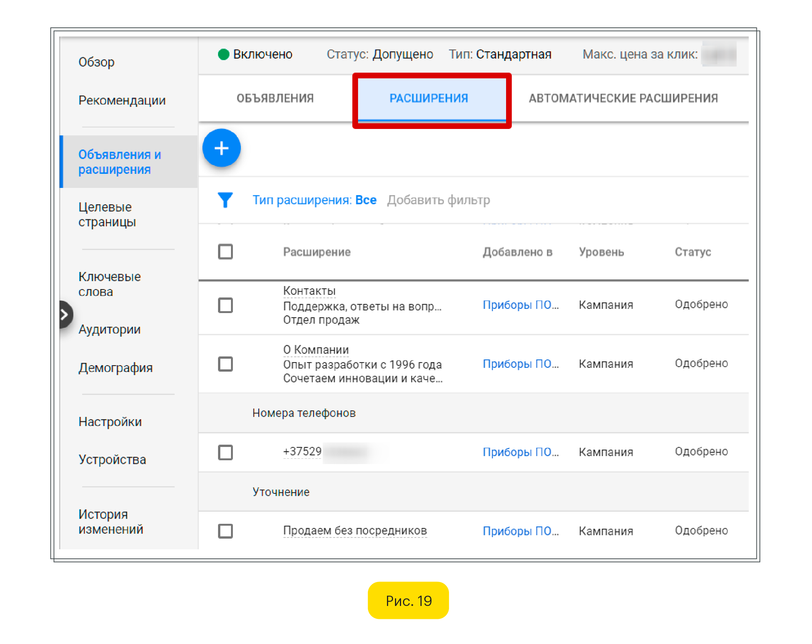The width and height of the screenshot is (812, 644).
Task: Open the Контакты extension title
Action: pyautogui.click(x=309, y=291)
